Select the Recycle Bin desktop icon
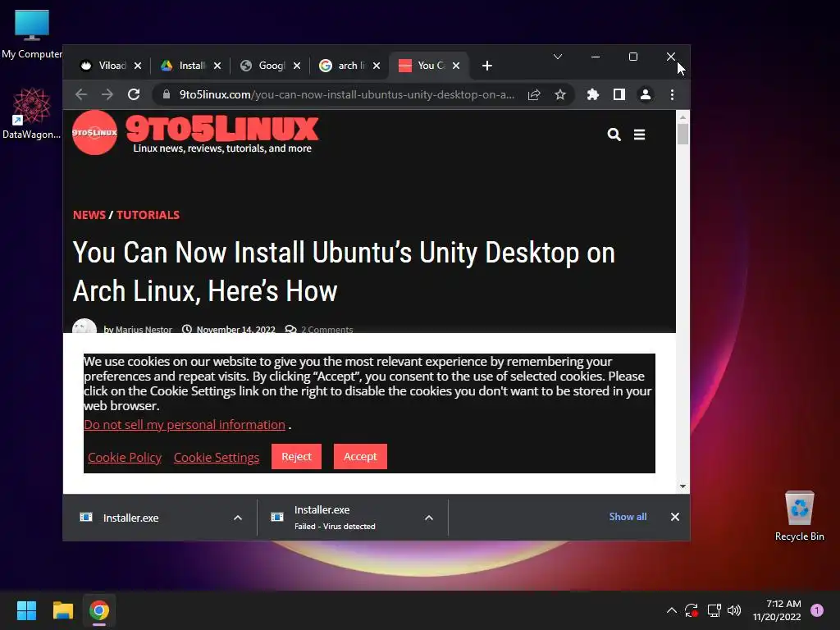The height and width of the screenshot is (630, 840). point(799,516)
